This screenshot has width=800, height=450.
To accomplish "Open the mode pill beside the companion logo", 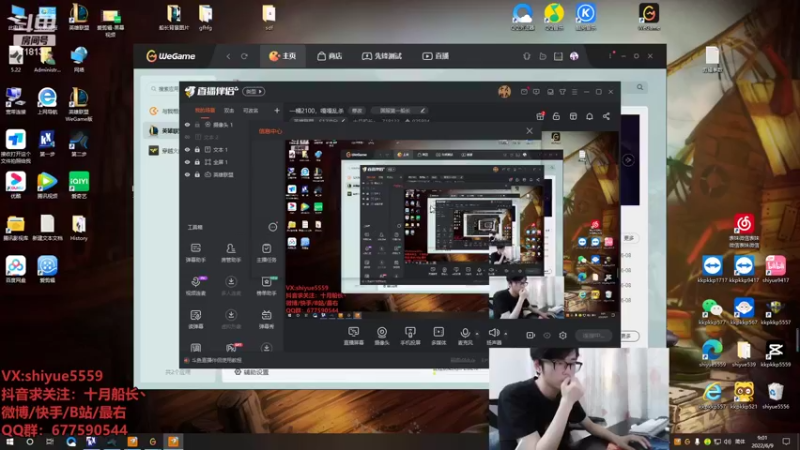I will 254,91.
